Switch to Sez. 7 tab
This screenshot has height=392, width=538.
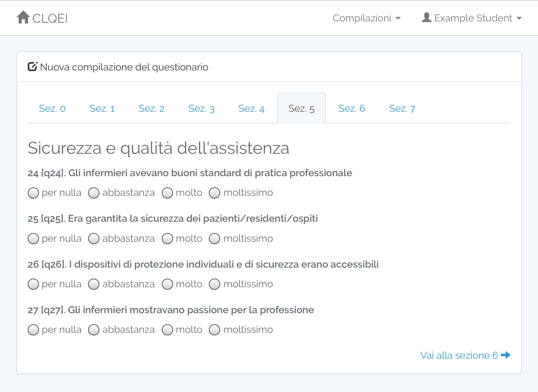click(402, 109)
